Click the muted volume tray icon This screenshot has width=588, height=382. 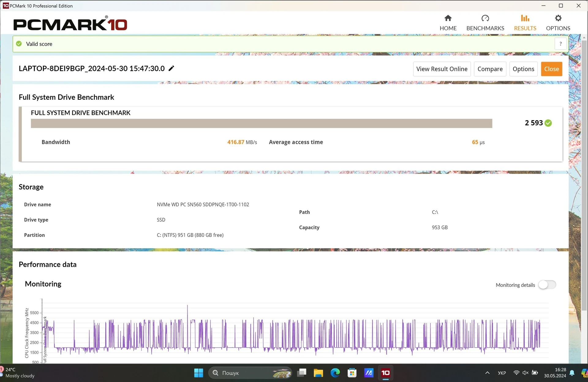[x=526, y=373]
